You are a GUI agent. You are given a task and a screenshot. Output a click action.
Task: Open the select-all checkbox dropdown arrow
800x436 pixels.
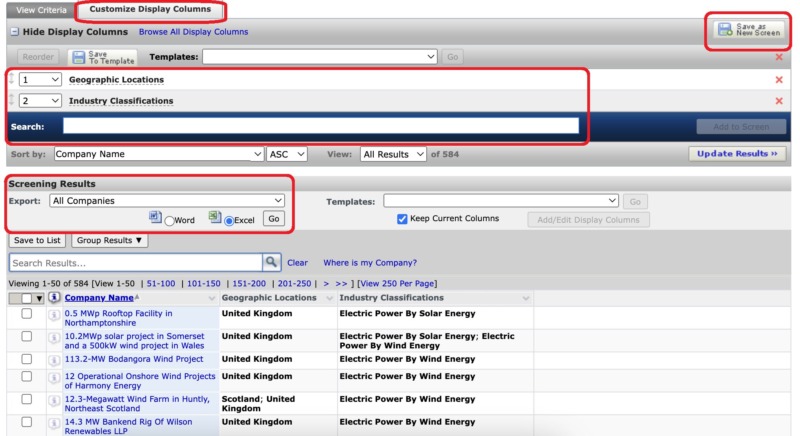pos(39,298)
